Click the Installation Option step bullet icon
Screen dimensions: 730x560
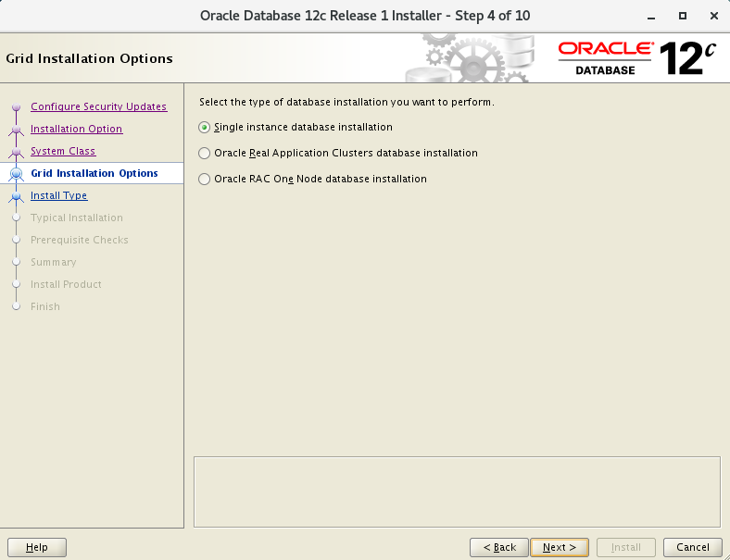[17, 130]
